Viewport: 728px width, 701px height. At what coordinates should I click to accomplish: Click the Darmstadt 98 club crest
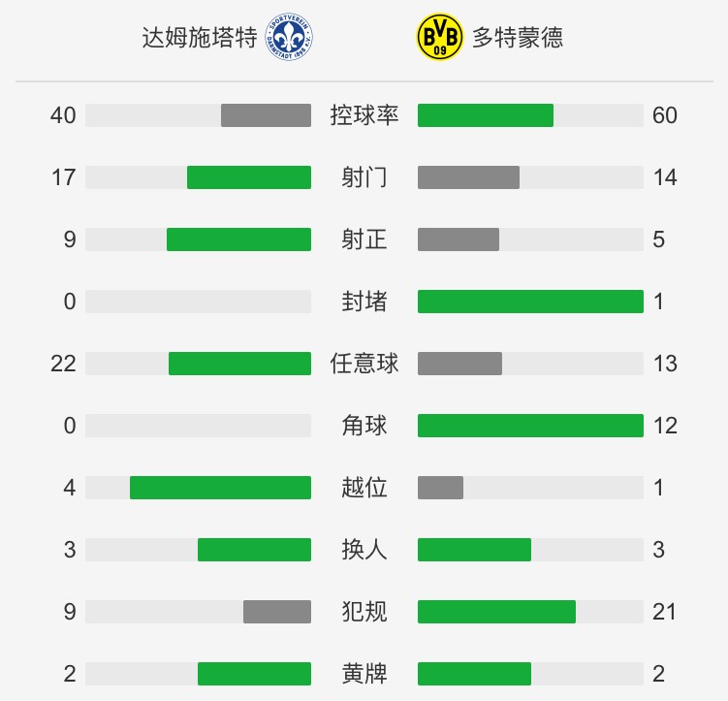(289, 37)
